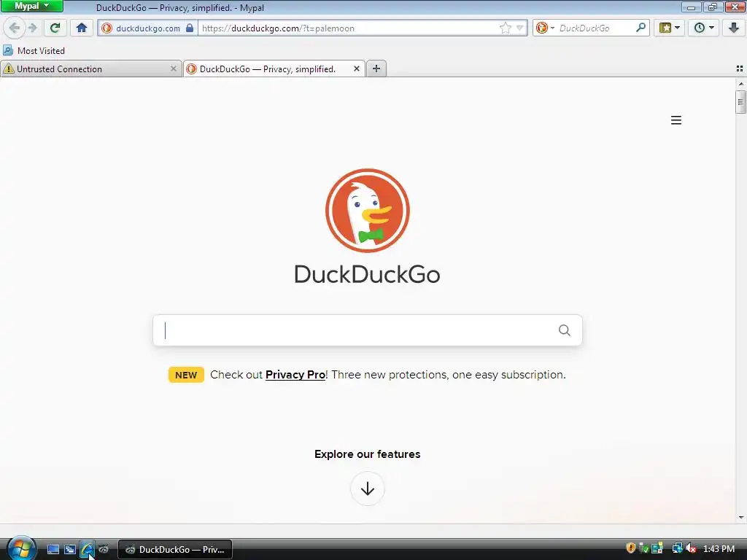Screen dimensions: 747x560
Task: Select the DuckDuckGo — Privacy, simplified tab
Action: [x=274, y=69]
